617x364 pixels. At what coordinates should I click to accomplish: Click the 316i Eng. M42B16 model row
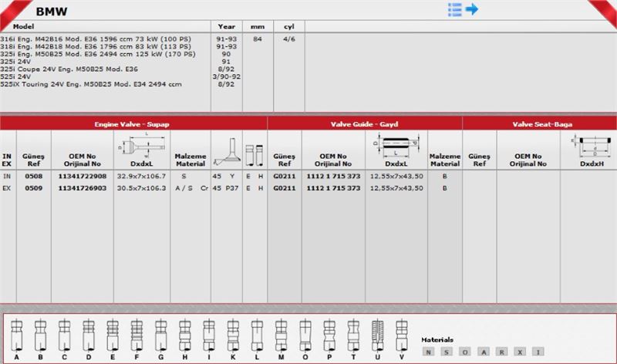96,39
